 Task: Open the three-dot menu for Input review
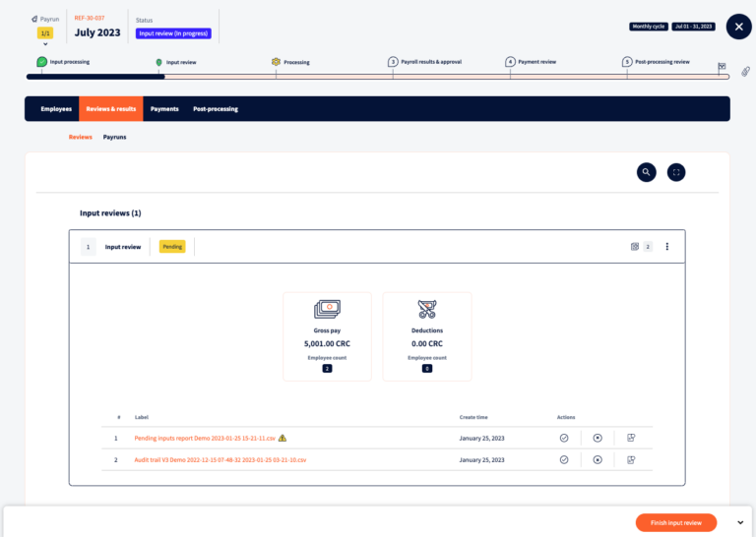click(666, 247)
